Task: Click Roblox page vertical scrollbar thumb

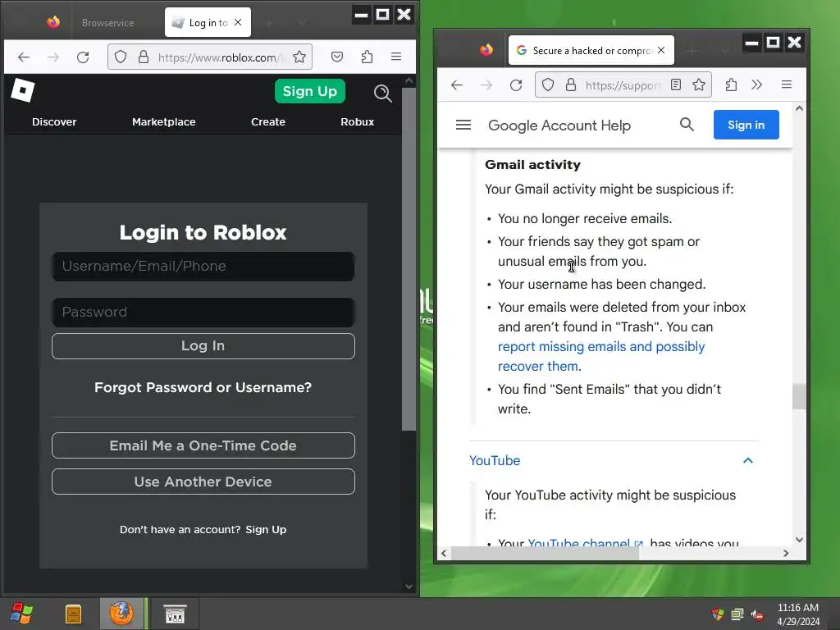Action: pyautogui.click(x=409, y=258)
